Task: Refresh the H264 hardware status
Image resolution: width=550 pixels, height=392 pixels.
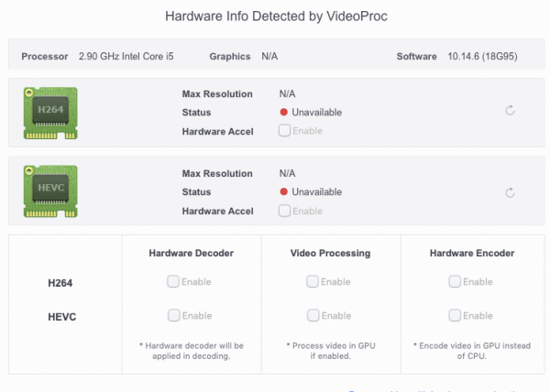Action: [x=510, y=112]
